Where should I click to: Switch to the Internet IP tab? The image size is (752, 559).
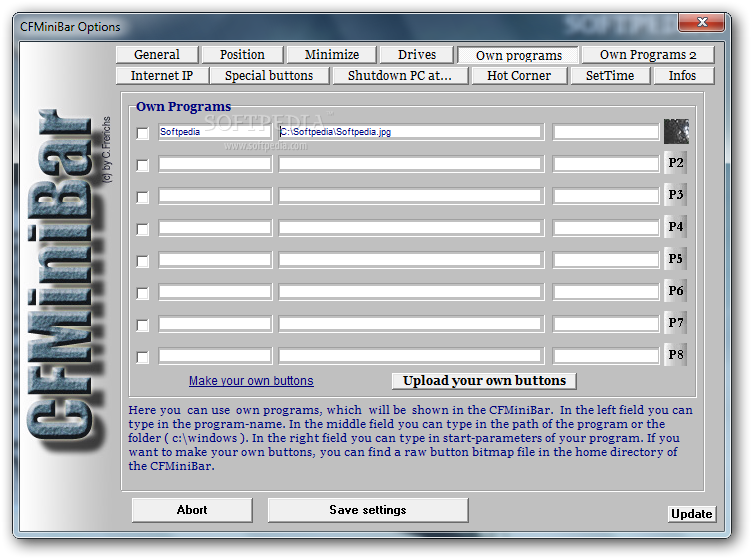(x=162, y=76)
